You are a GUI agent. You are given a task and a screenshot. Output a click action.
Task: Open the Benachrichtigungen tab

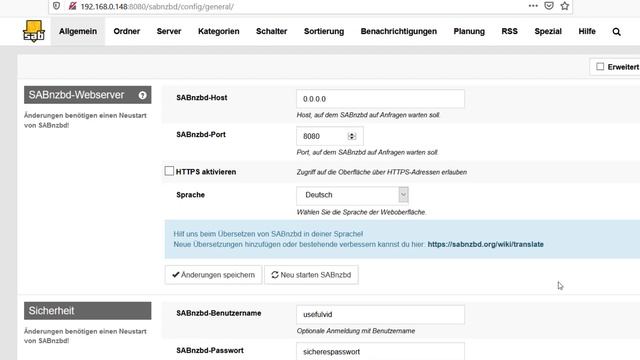pyautogui.click(x=399, y=31)
